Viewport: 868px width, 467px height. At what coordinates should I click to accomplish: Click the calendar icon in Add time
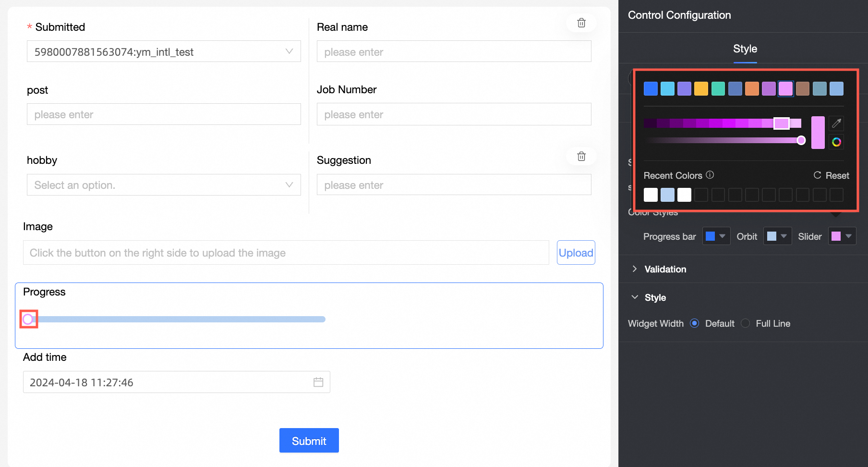[318, 382]
